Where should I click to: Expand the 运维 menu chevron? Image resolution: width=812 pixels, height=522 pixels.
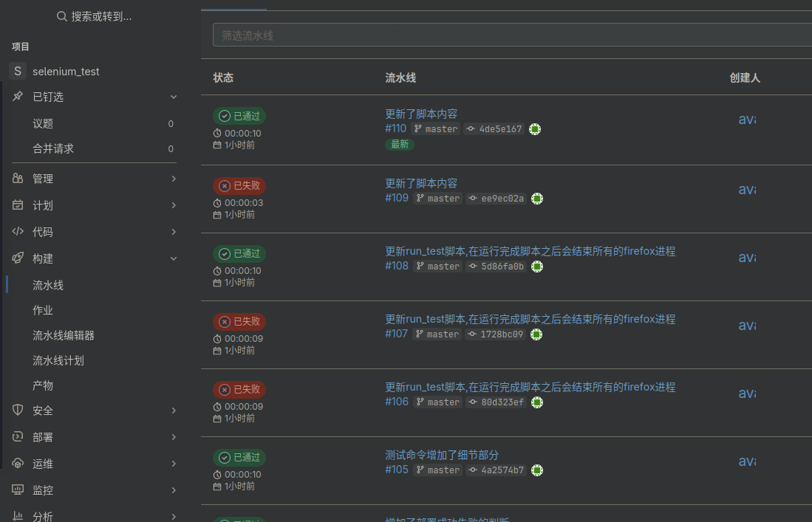(x=174, y=464)
